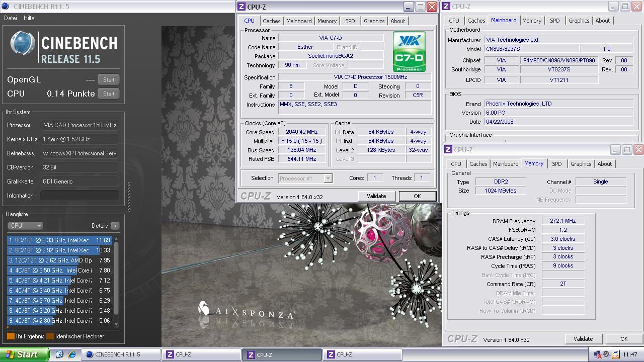Click the BIOS date 04/22/2008 field

click(558, 122)
